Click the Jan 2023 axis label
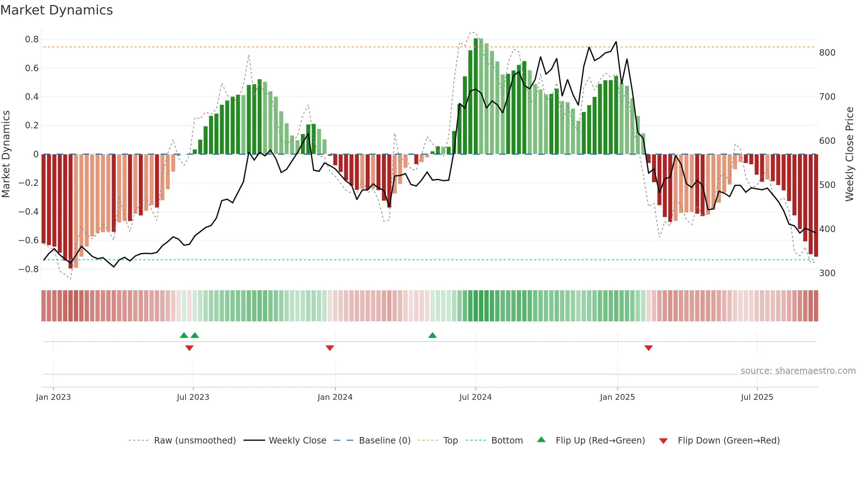Image resolution: width=868 pixels, height=488 pixels. pos(54,397)
